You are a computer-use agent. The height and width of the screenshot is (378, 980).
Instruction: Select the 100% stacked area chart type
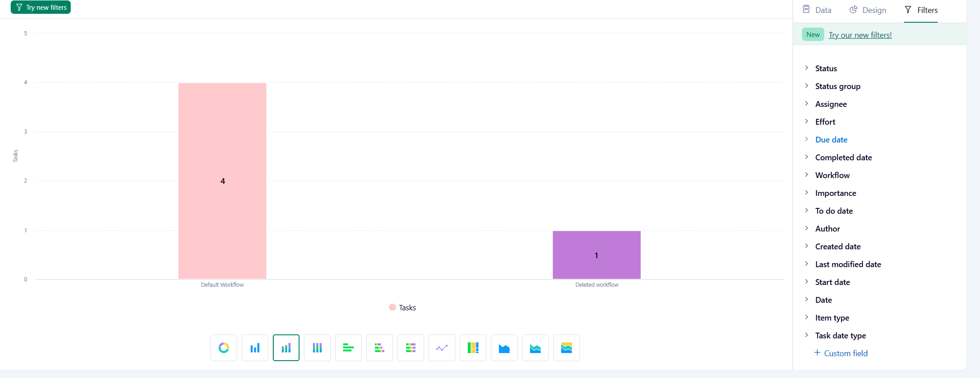tap(567, 348)
